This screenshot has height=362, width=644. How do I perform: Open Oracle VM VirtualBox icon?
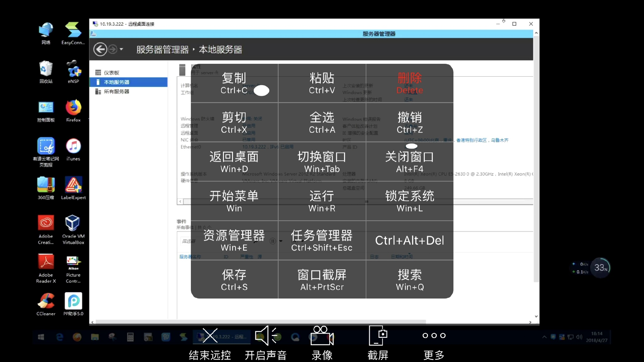(x=73, y=230)
